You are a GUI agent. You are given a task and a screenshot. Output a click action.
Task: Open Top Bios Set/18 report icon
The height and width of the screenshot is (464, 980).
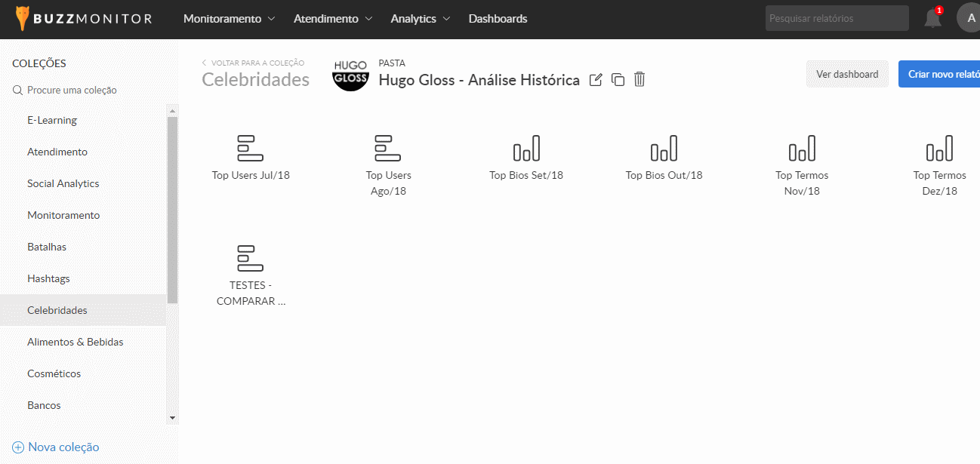tap(526, 148)
